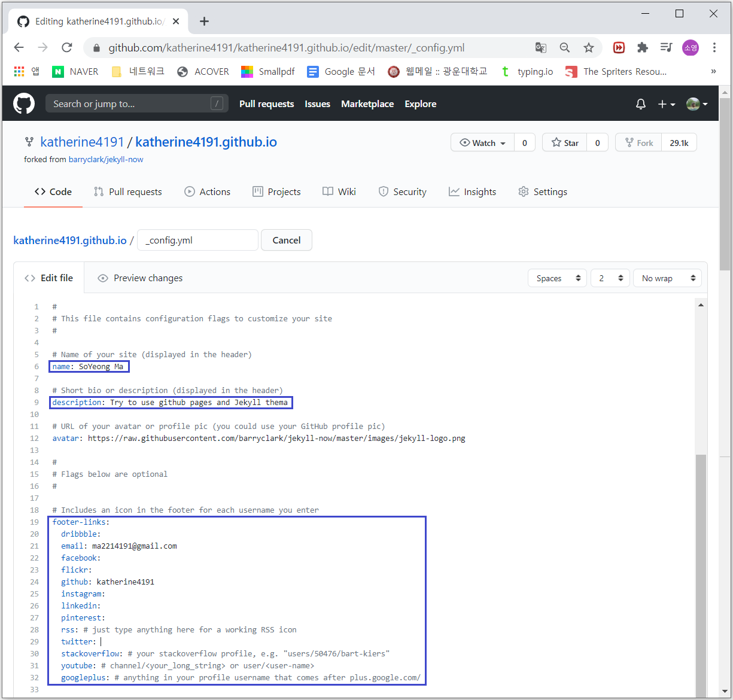Click the browser forward arrow
This screenshot has width=733, height=700.
click(42, 47)
